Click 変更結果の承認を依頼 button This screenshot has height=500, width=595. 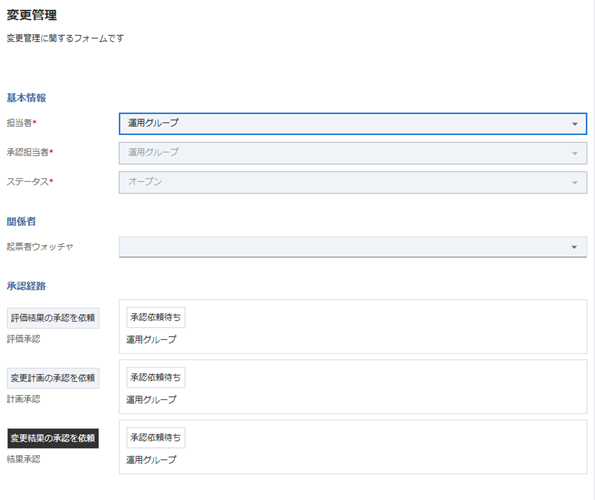[x=53, y=438]
